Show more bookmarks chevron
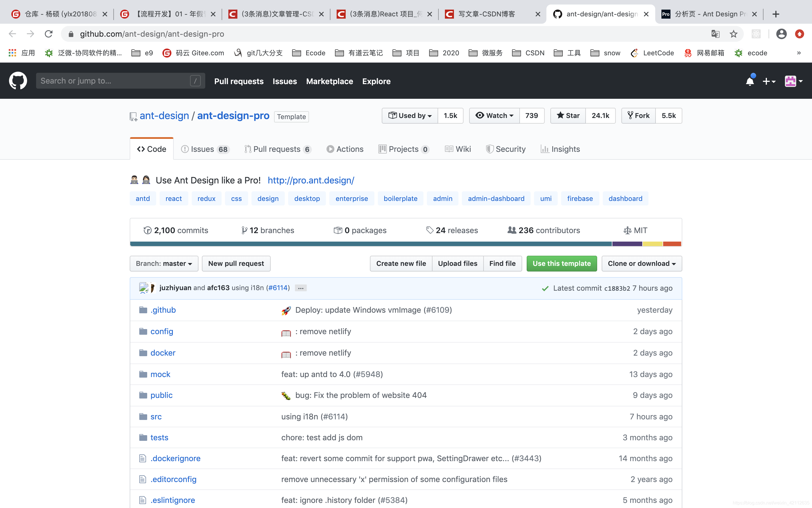 pyautogui.click(x=799, y=53)
